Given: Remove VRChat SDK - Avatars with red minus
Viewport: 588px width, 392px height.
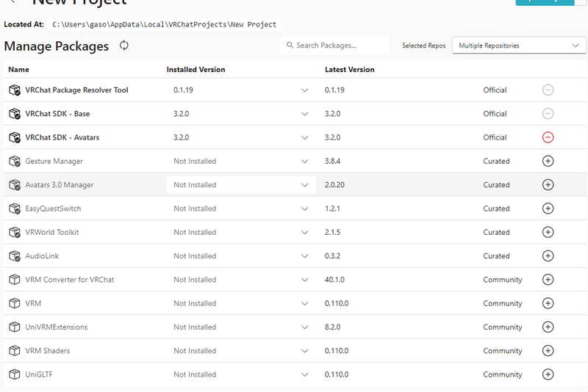Looking at the screenshot, I should click(x=548, y=137).
